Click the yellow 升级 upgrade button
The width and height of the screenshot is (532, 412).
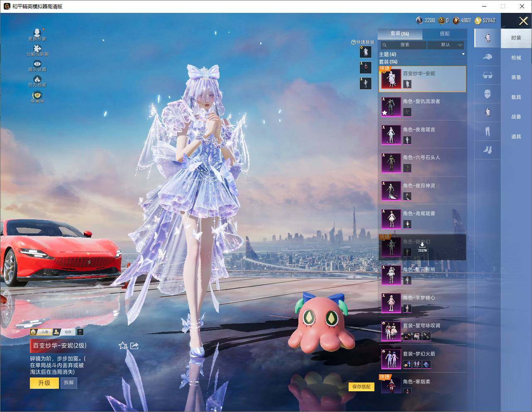[44, 383]
